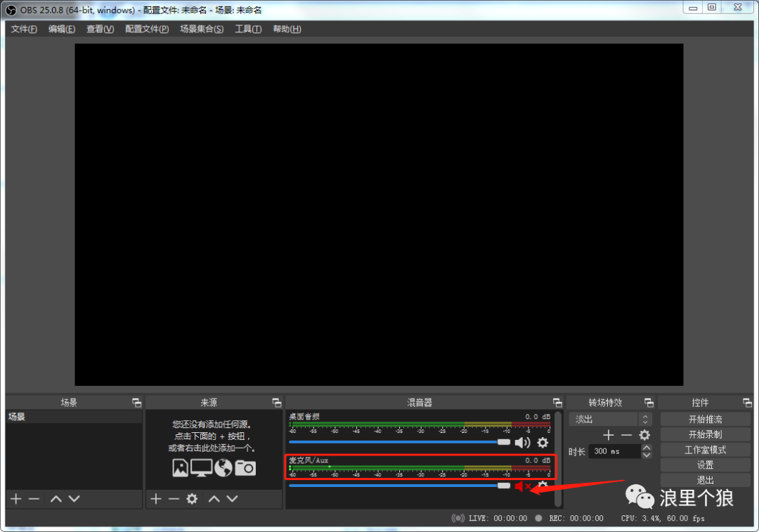Undock the 场景 panel via its float icon
This screenshot has width=759, height=532.
tap(136, 403)
